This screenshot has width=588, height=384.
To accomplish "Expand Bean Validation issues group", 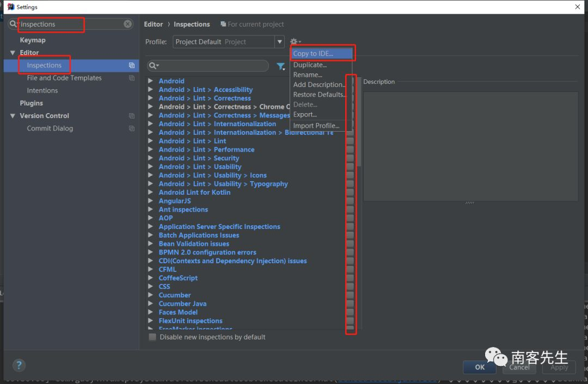I will (x=150, y=244).
